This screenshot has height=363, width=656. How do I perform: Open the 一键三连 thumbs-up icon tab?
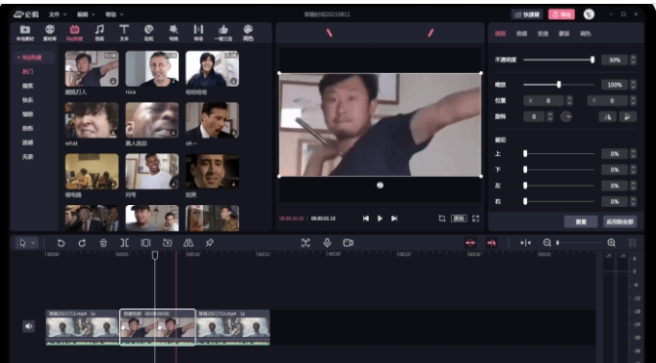[223, 30]
